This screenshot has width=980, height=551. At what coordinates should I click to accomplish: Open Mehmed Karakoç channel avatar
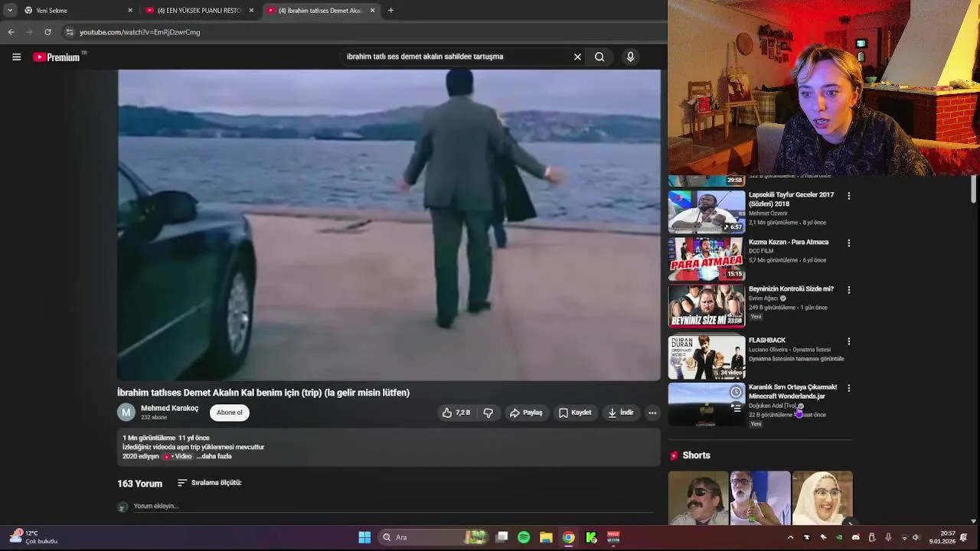pos(126,412)
